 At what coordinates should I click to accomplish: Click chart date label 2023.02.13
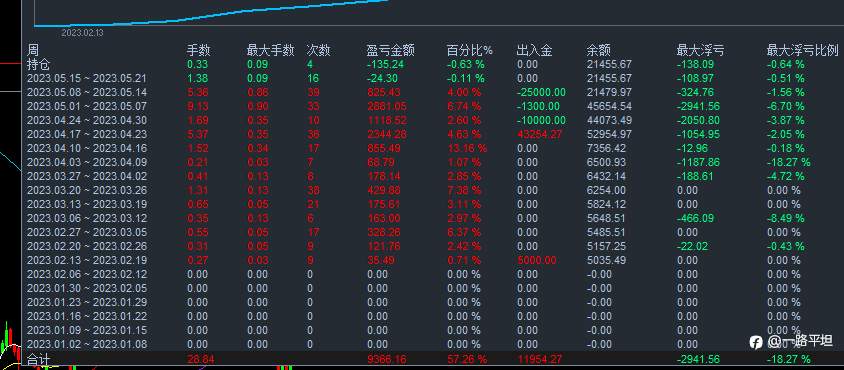pos(82,33)
